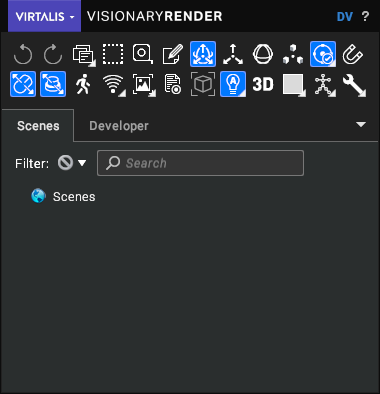Toggle the automatic lightbulb lighting button
380x394 pixels.
233,84
